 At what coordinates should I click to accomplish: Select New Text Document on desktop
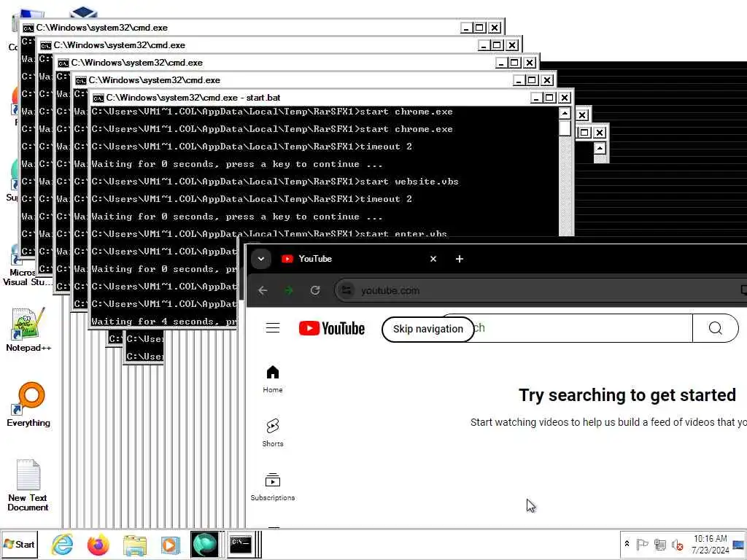(x=28, y=485)
